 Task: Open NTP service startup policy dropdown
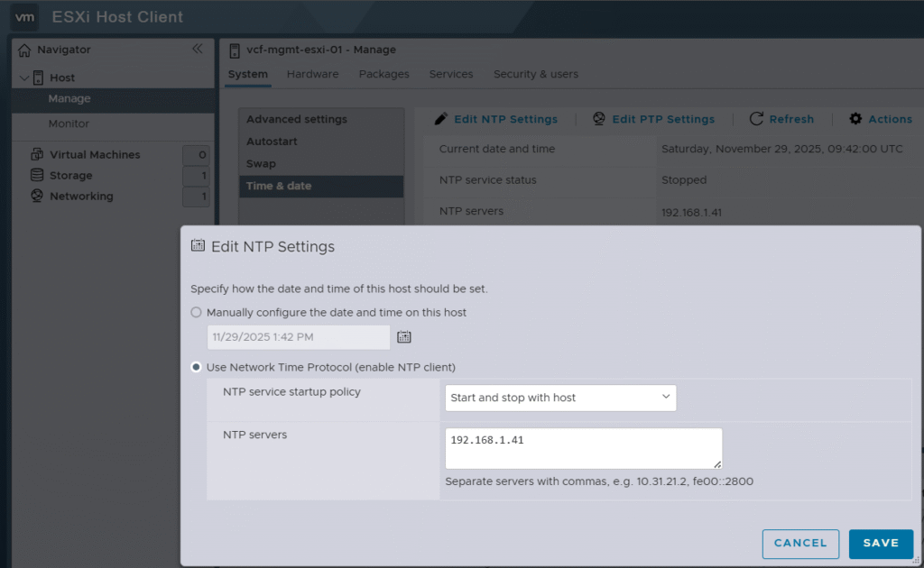coord(560,398)
